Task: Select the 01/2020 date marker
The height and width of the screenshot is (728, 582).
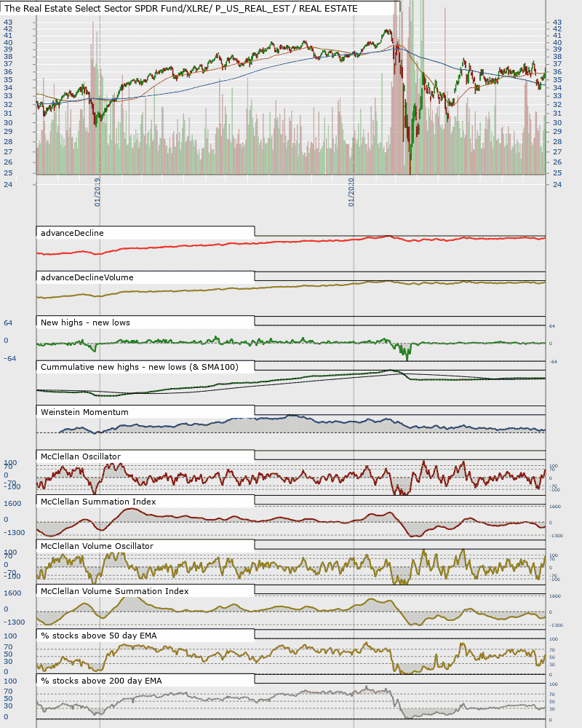Action: pos(351,191)
